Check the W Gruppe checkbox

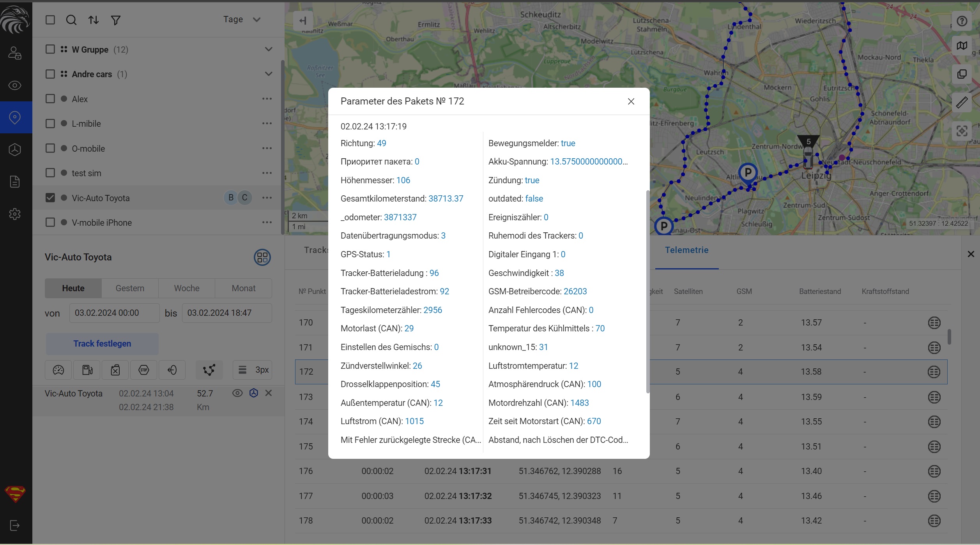coord(50,50)
